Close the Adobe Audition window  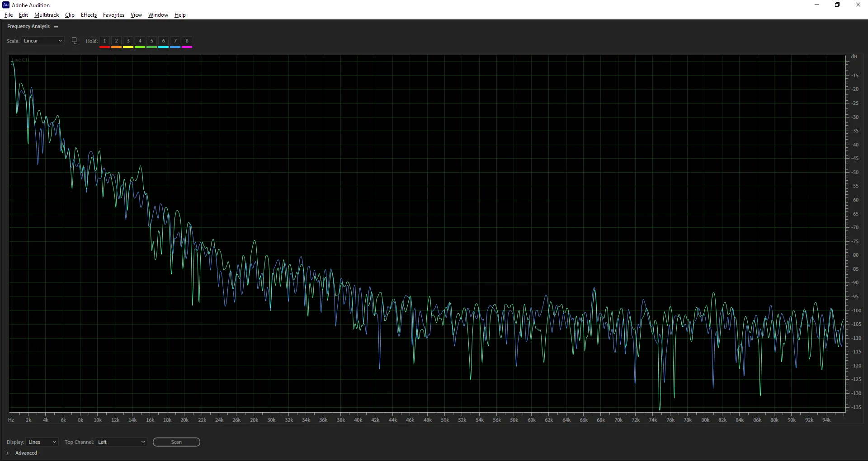click(x=858, y=5)
